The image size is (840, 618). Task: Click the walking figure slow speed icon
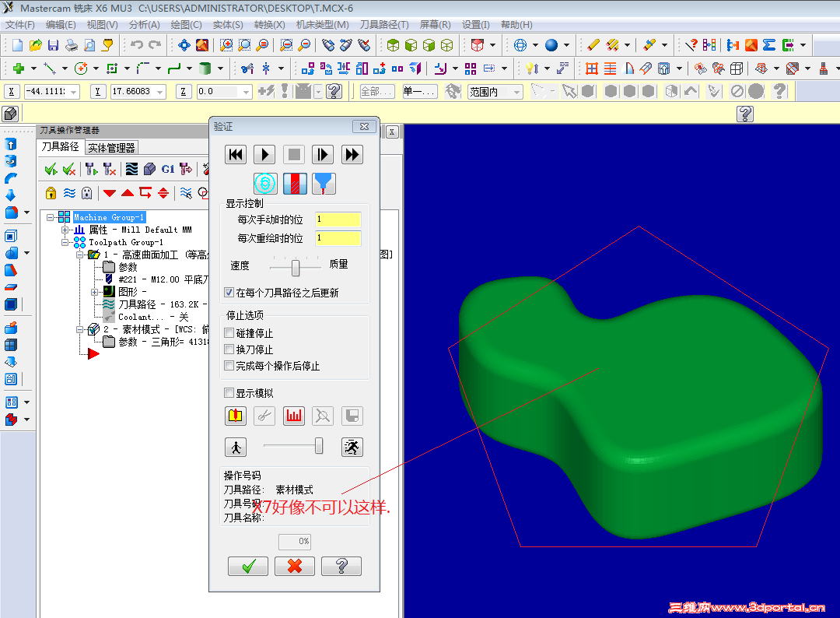(236, 447)
